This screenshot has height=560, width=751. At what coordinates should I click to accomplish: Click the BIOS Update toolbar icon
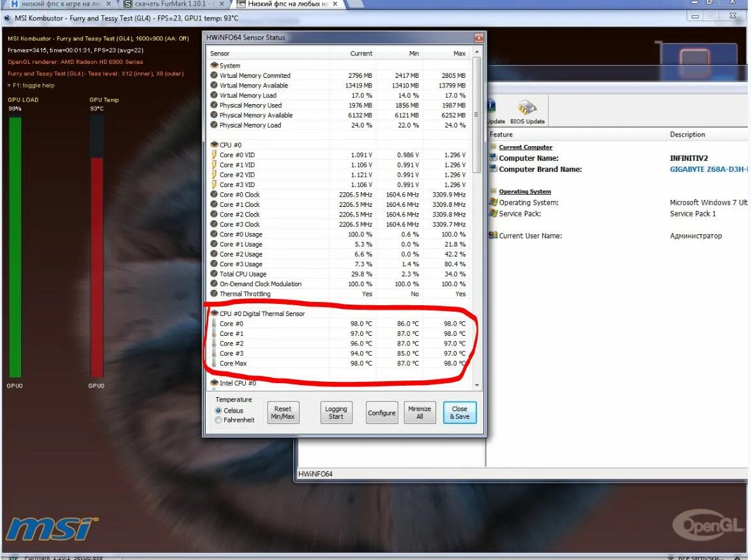click(527, 107)
